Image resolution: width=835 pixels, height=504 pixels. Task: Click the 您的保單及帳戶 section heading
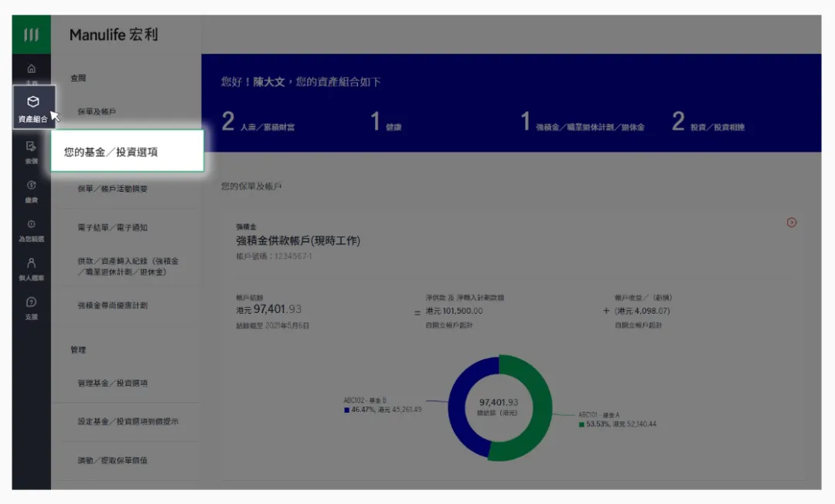(x=251, y=186)
